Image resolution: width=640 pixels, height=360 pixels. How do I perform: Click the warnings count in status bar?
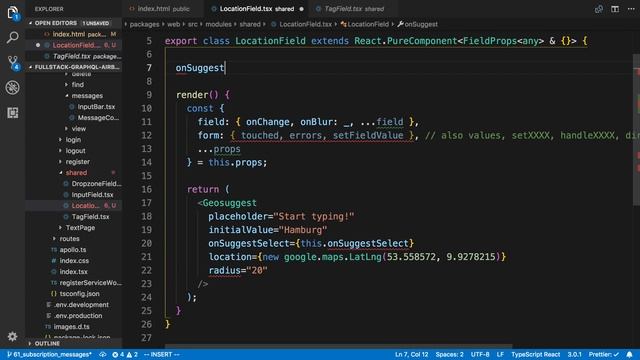[x=132, y=355]
